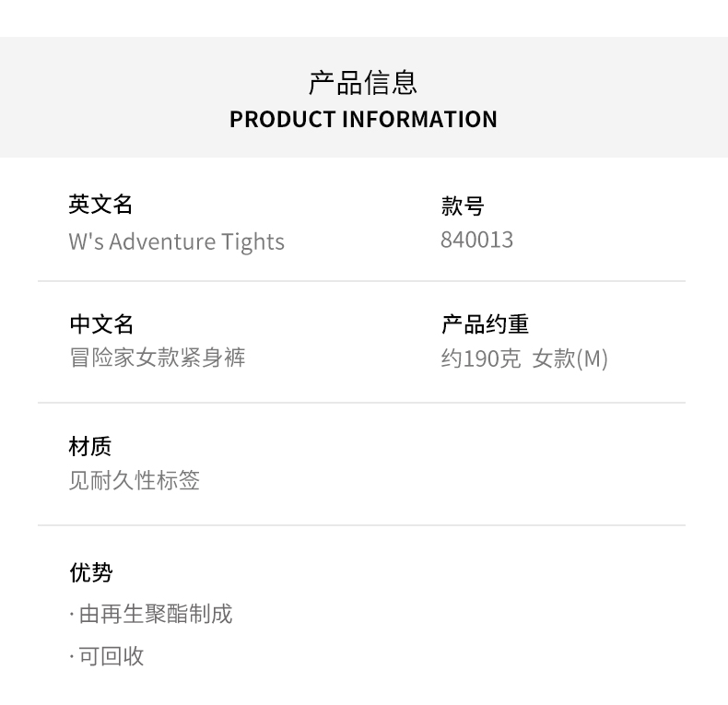Select the 约190克 weight value
Viewport: 728px width, 705px height.
(x=480, y=358)
